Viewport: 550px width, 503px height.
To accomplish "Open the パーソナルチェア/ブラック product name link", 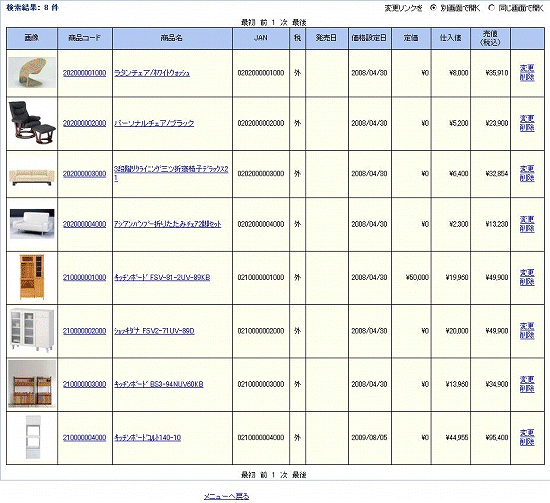I will click(154, 123).
